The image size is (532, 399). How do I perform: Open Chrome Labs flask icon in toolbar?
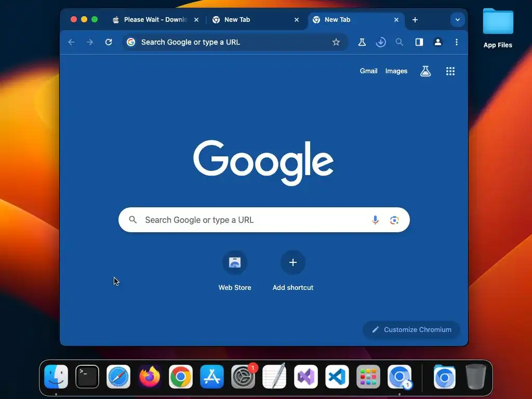tap(362, 42)
